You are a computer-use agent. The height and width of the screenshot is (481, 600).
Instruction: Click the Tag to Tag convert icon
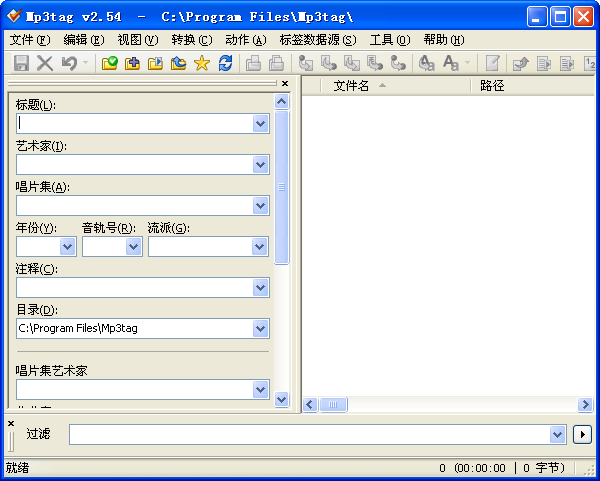398,63
